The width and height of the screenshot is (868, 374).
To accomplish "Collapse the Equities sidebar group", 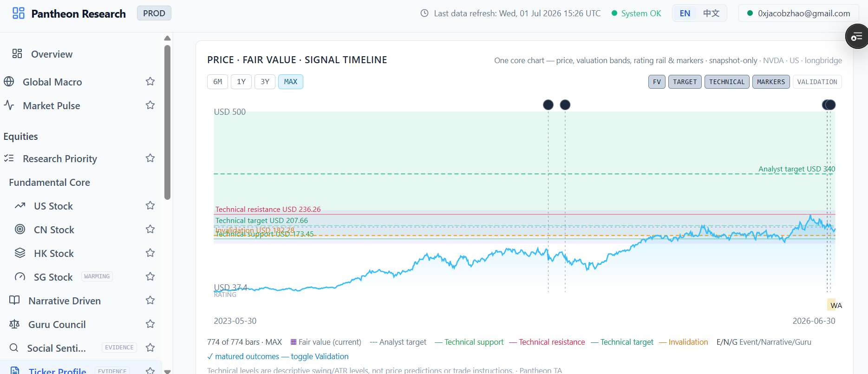I will click(20, 136).
